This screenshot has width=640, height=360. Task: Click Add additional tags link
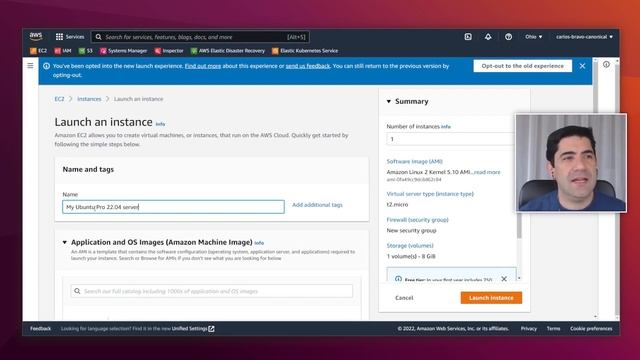[317, 205]
